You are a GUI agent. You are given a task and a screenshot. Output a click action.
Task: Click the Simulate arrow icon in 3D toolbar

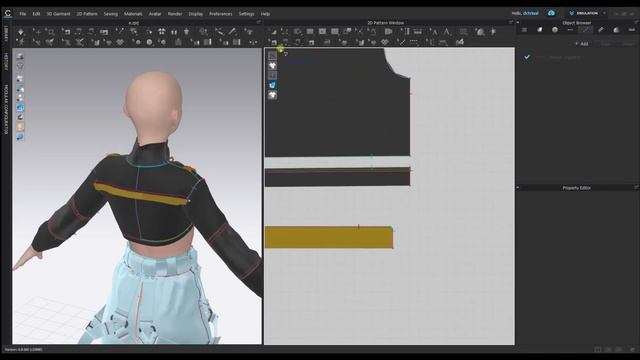(x=20, y=31)
